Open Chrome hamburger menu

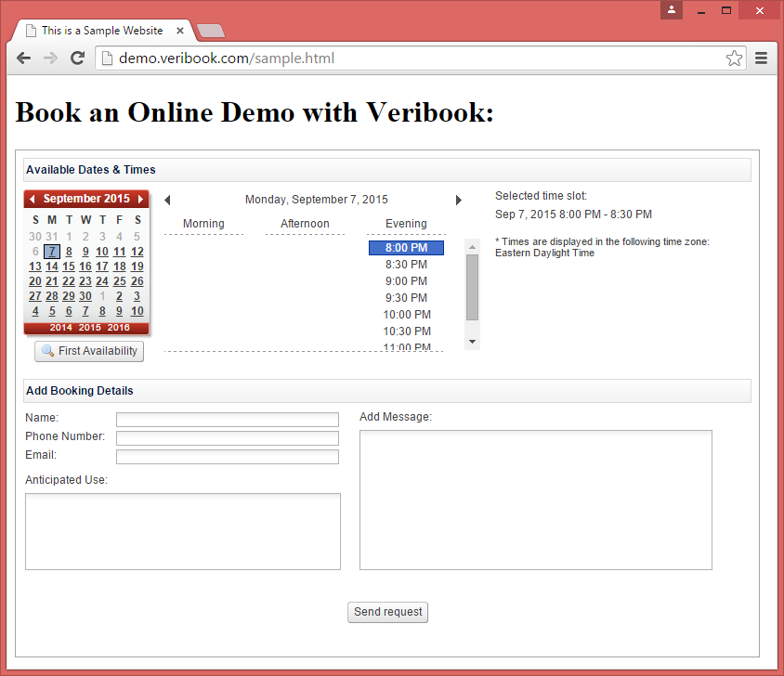[x=761, y=58]
